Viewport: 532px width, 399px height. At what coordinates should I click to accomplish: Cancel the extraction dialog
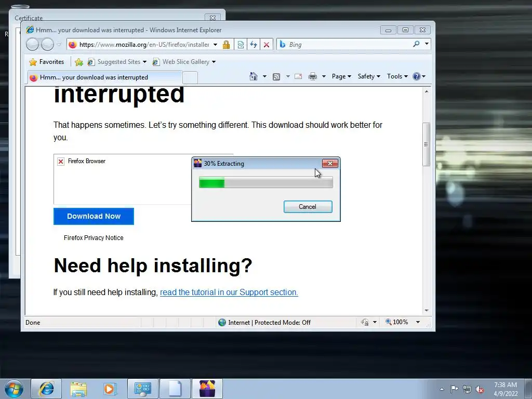(308, 207)
